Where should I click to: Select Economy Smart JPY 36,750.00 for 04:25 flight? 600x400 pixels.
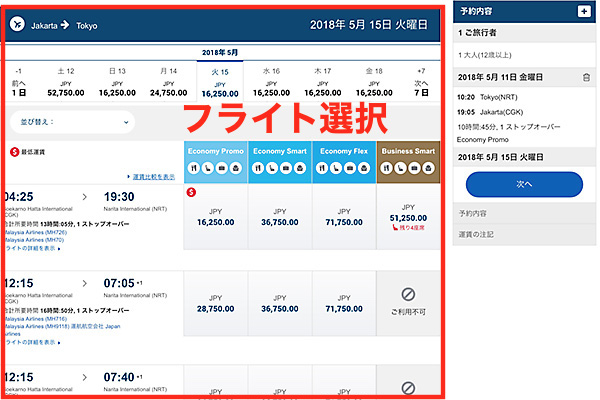click(x=280, y=217)
